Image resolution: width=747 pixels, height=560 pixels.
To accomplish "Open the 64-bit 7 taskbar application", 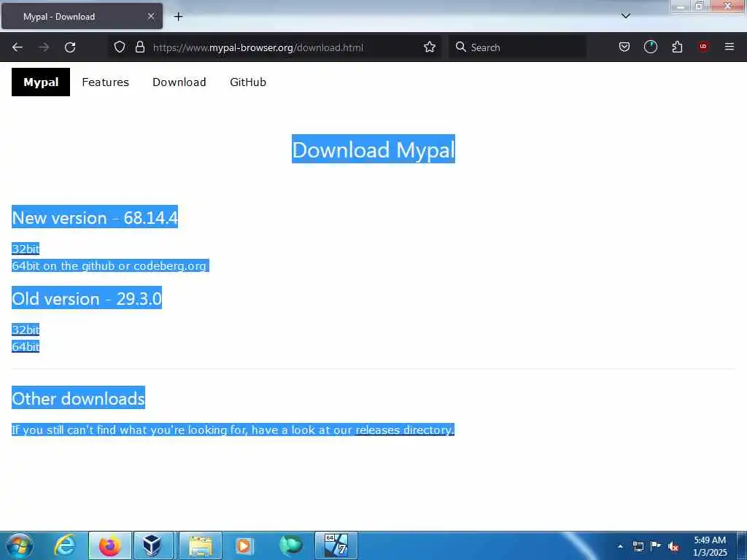I will [336, 545].
